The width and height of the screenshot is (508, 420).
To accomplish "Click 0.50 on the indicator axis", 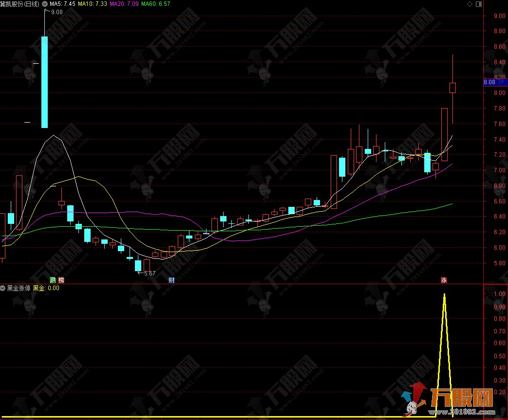I will click(499, 356).
